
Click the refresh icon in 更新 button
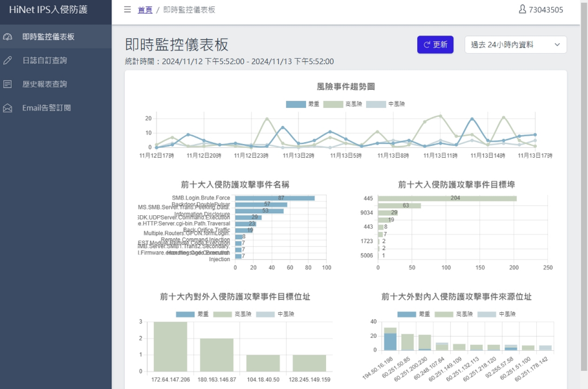point(427,45)
